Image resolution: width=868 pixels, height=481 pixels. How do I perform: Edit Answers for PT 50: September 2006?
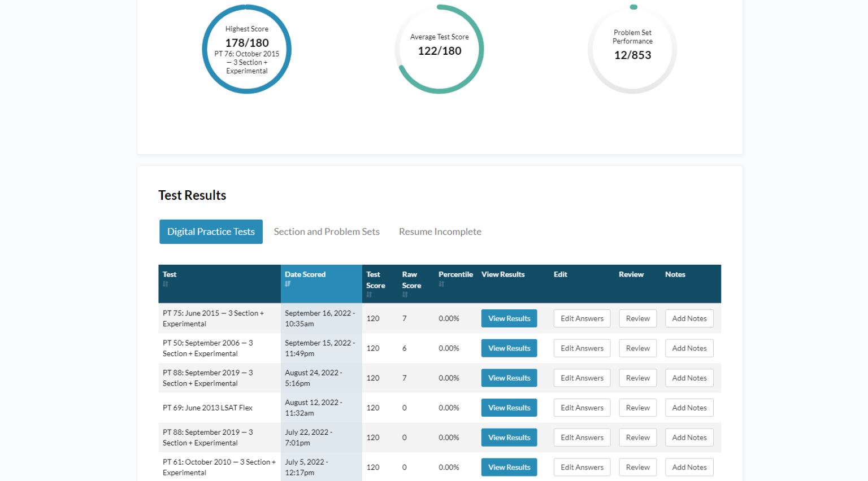click(x=581, y=348)
